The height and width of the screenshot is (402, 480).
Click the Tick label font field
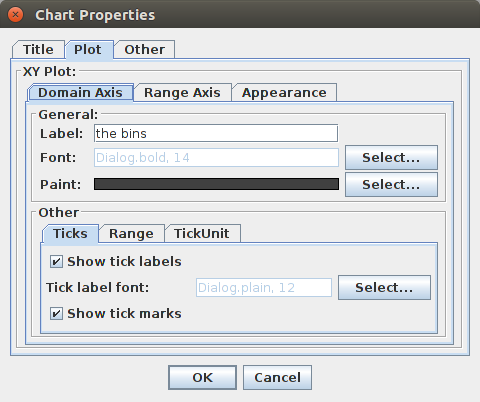tap(264, 287)
